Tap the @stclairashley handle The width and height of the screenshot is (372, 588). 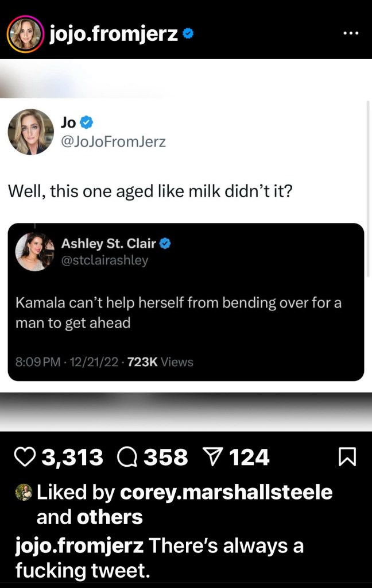pos(104,260)
